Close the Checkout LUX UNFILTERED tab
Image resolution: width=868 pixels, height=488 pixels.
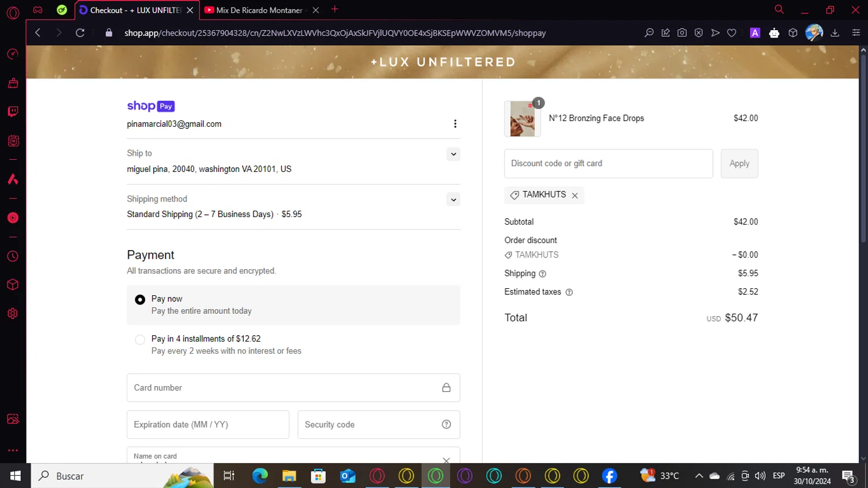[190, 10]
